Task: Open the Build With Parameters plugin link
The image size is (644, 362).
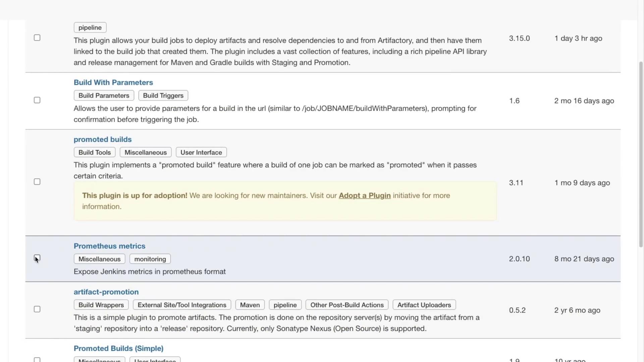Action: point(113,82)
